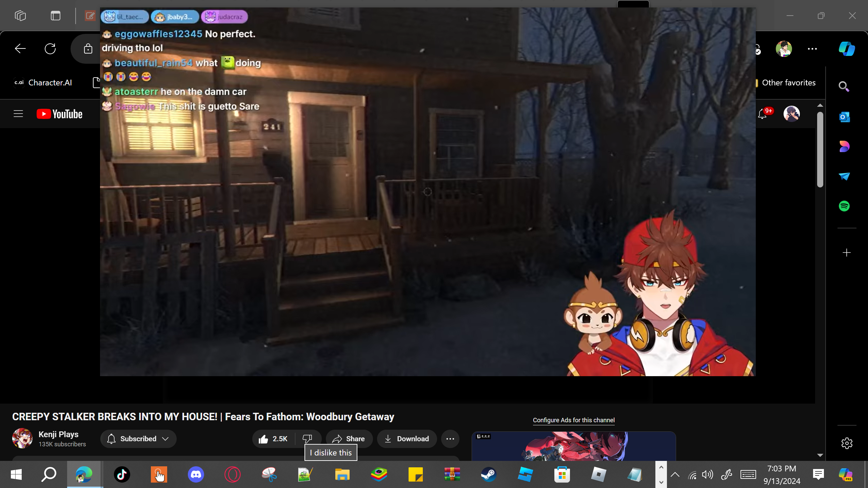Screen dimensions: 868x488
Task: Open Edge settings and more menu
Action: point(812,49)
